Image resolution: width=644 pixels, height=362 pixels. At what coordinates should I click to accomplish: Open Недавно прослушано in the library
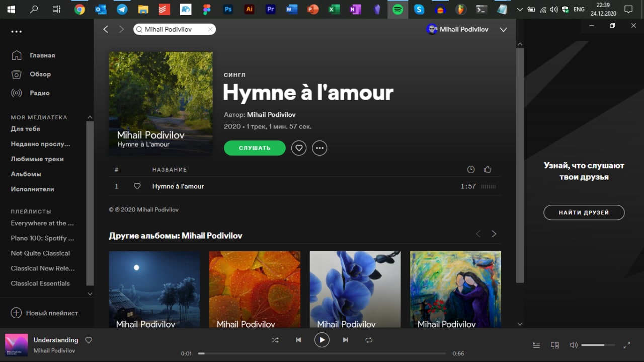pos(41,144)
